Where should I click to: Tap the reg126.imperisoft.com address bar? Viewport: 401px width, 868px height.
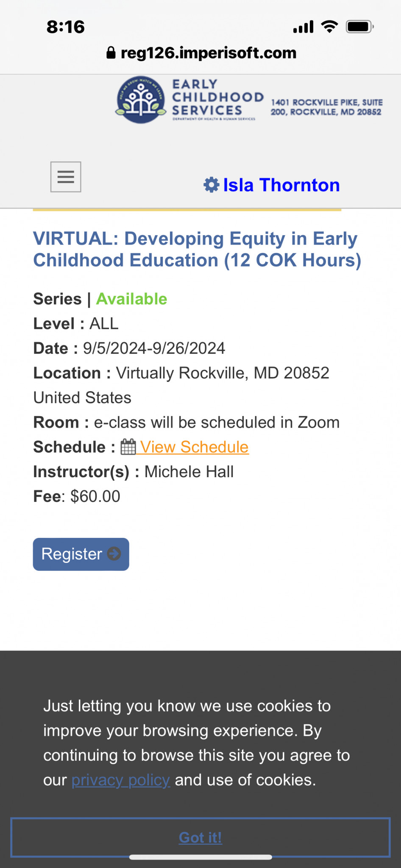pyautogui.click(x=200, y=53)
